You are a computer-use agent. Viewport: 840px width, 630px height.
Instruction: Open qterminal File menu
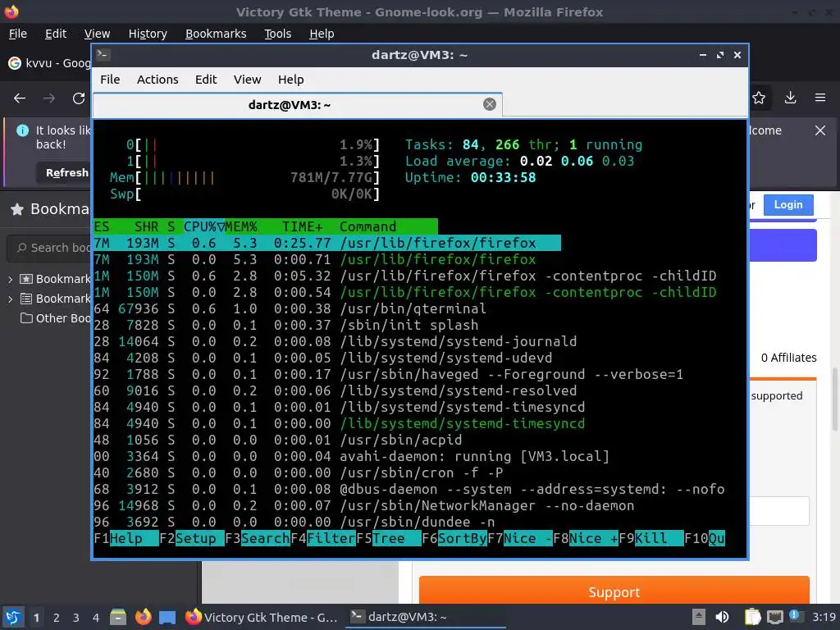tap(110, 80)
